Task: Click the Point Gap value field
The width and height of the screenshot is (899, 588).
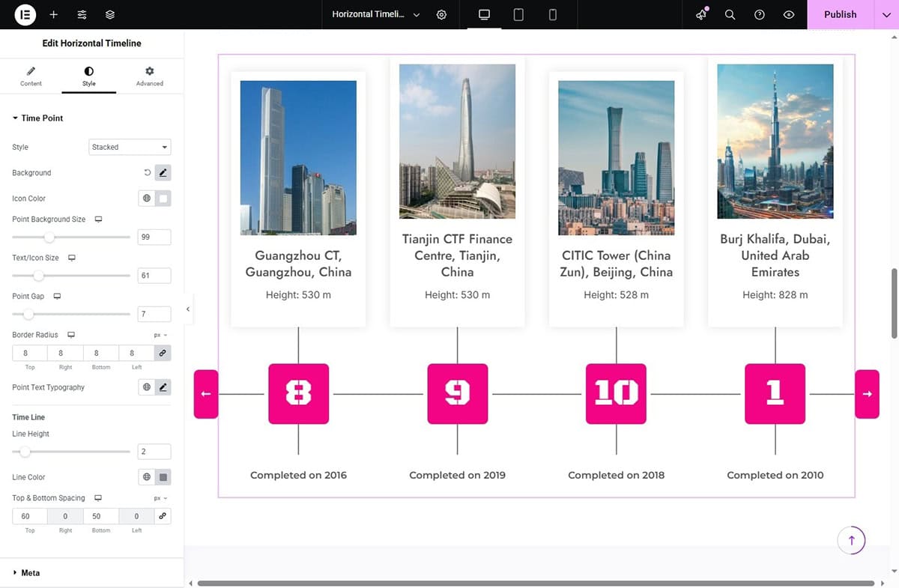Action: 154,314
